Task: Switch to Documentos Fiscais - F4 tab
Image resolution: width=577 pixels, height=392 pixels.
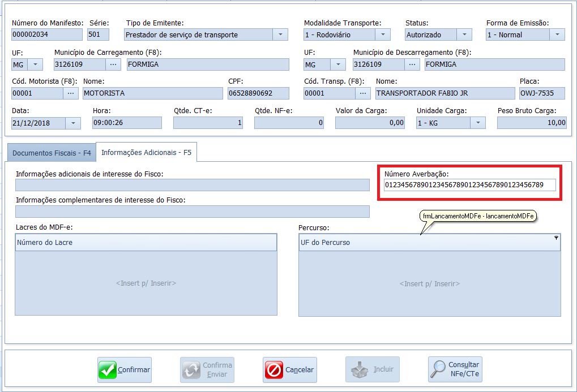Action: pos(52,153)
